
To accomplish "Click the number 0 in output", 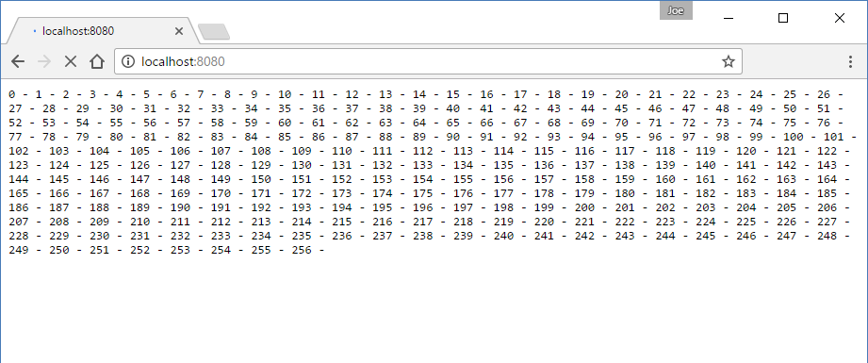I will 12,94.
